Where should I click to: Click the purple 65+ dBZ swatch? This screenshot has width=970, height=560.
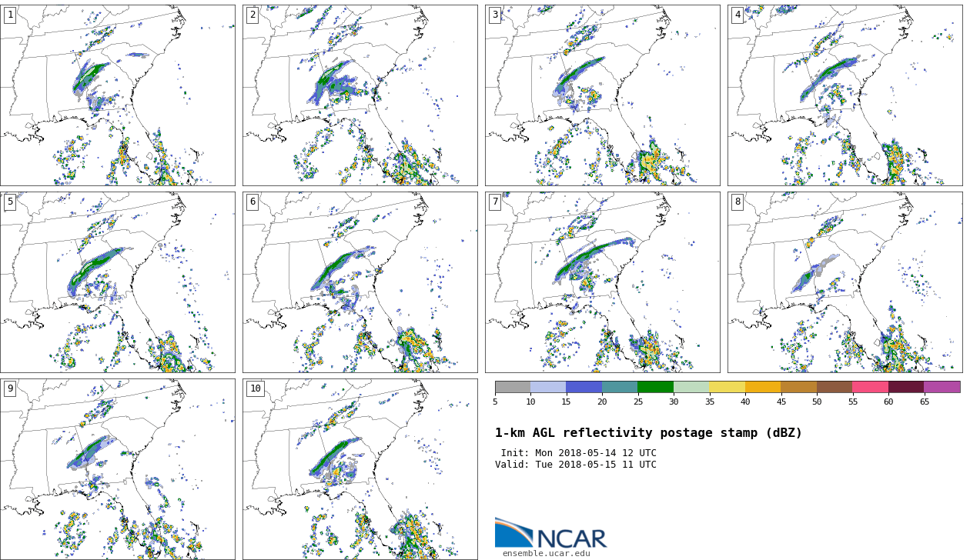pos(942,387)
